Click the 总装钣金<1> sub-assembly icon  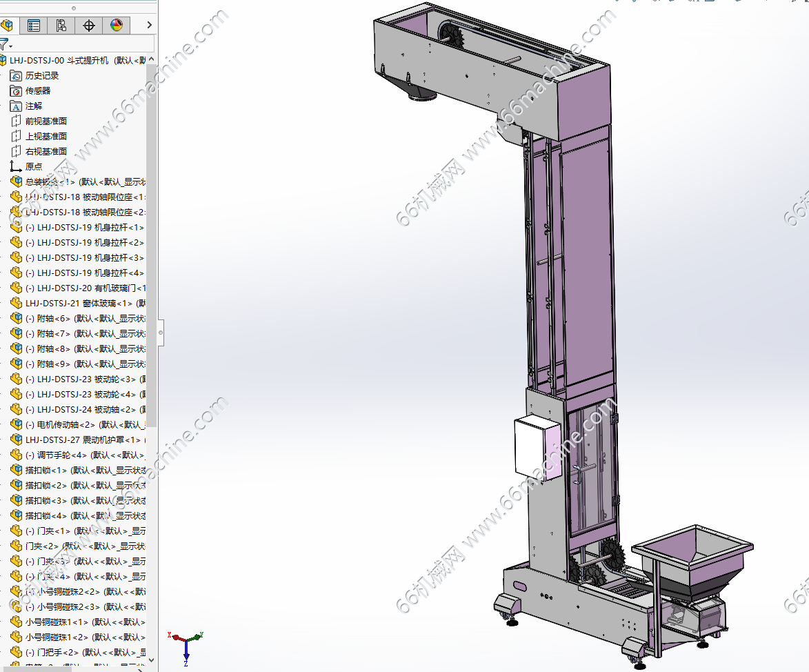tap(16, 181)
